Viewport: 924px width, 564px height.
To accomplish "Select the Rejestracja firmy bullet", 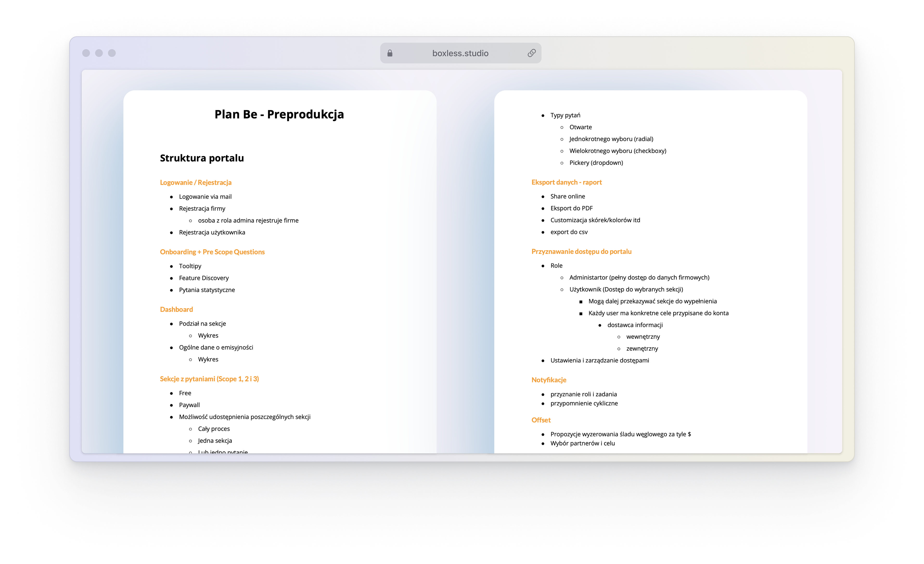I will tap(202, 209).
